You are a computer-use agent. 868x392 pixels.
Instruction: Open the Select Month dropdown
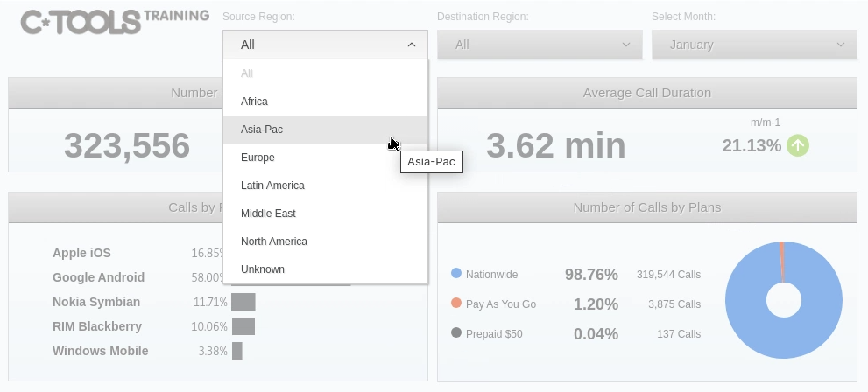754,45
